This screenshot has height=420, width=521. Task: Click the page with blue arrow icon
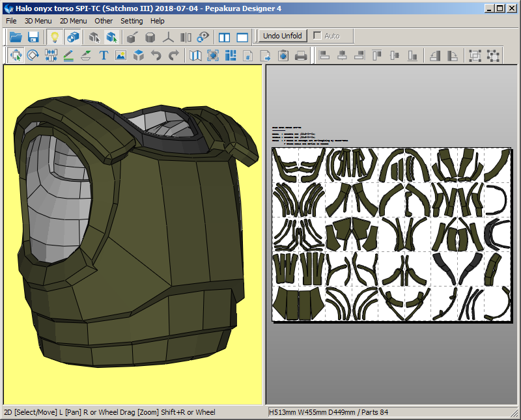[x=266, y=55]
